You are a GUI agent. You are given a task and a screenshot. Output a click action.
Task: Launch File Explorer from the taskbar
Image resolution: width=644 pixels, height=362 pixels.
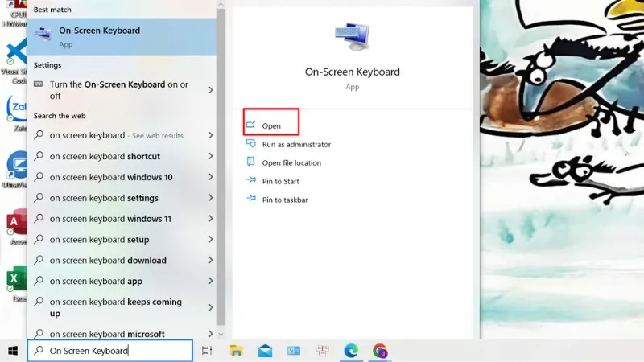coord(237,351)
